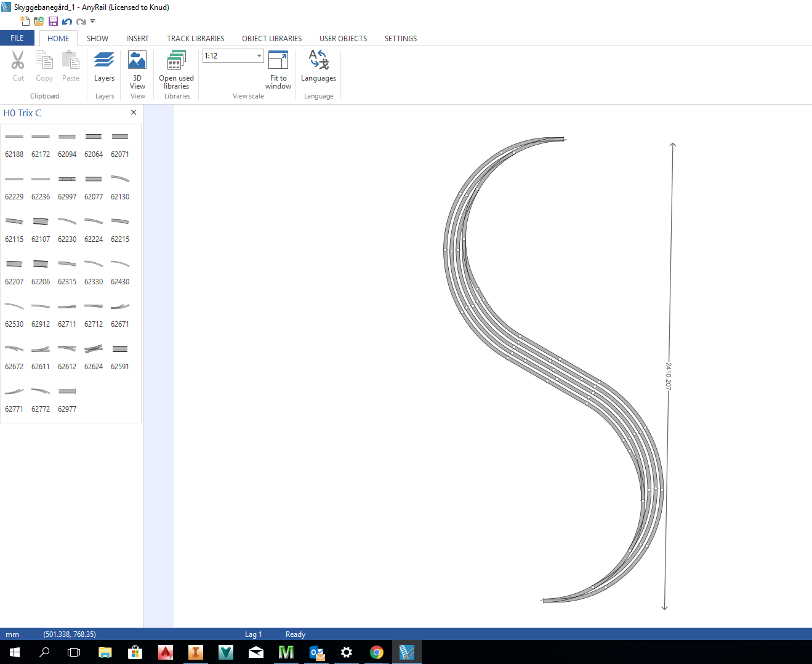This screenshot has height=664, width=812.
Task: Select track piece 62172
Action: pos(41,144)
